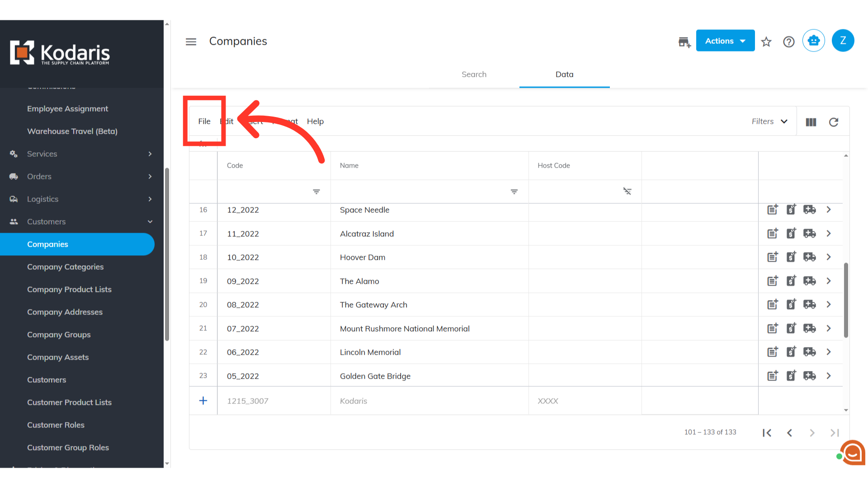Go to the first page of results
The height and width of the screenshot is (488, 868).
[767, 433]
